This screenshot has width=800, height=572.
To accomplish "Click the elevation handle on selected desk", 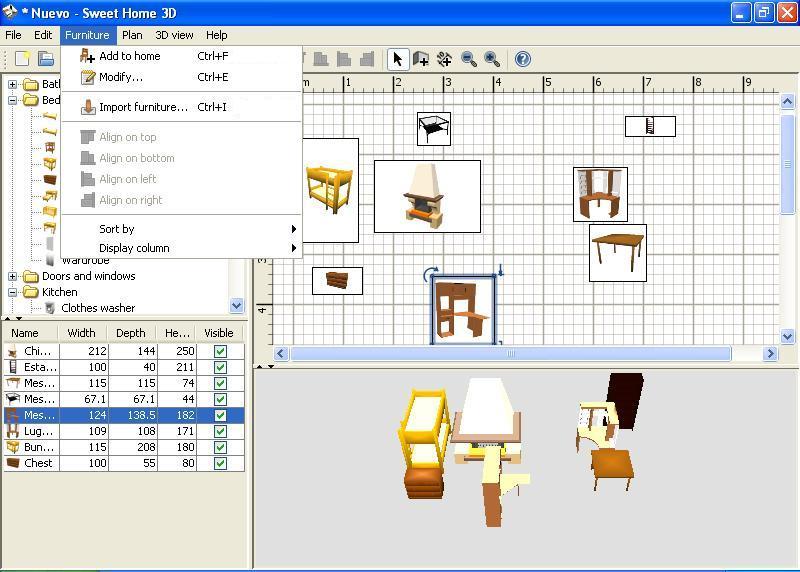I will click(501, 270).
